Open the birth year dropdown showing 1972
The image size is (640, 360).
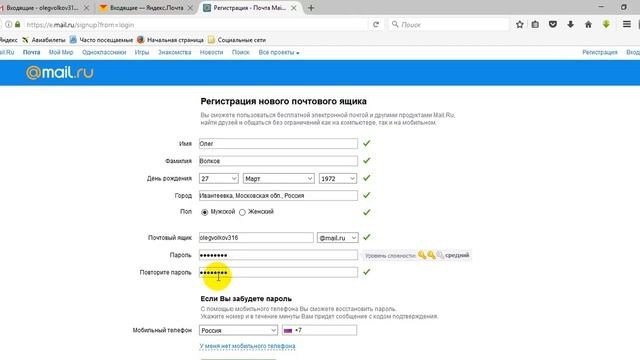[338, 178]
